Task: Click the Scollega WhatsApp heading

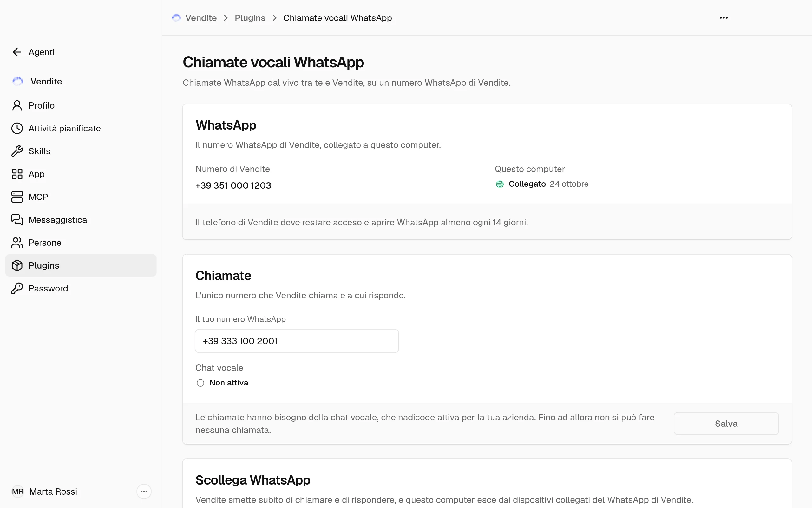Action: coord(253,480)
